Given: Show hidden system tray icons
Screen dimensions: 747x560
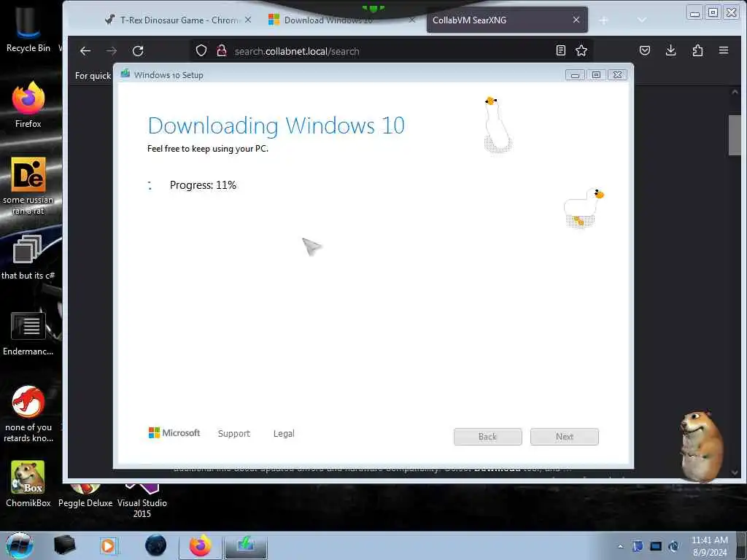Looking at the screenshot, I should click(620, 546).
